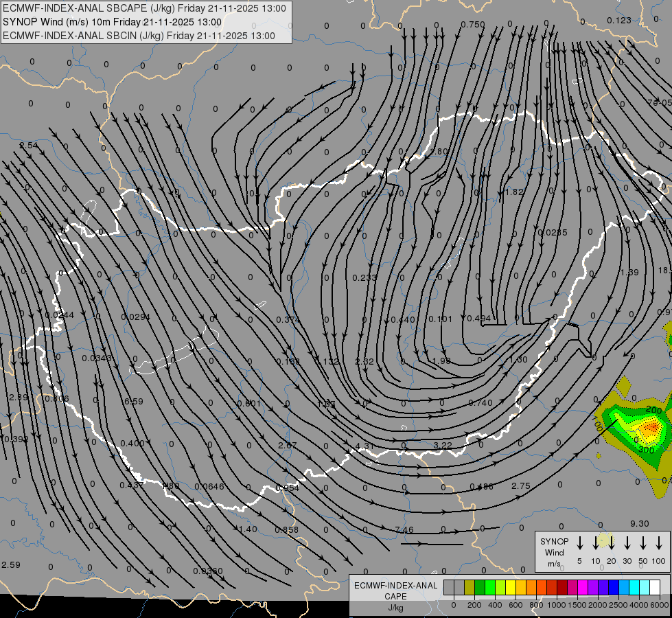Click the 100 m/s wind arrow in SYNOP legend

point(659,543)
